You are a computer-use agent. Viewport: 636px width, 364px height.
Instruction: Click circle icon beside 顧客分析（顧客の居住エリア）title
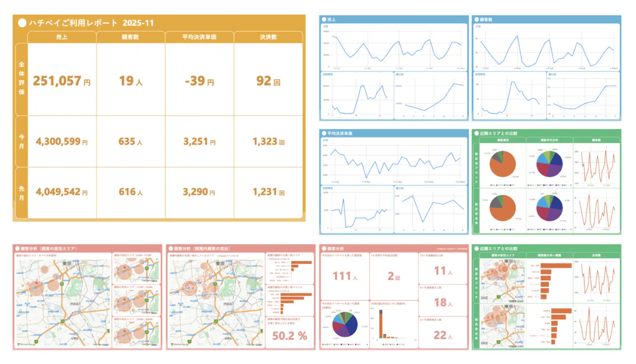17,248
